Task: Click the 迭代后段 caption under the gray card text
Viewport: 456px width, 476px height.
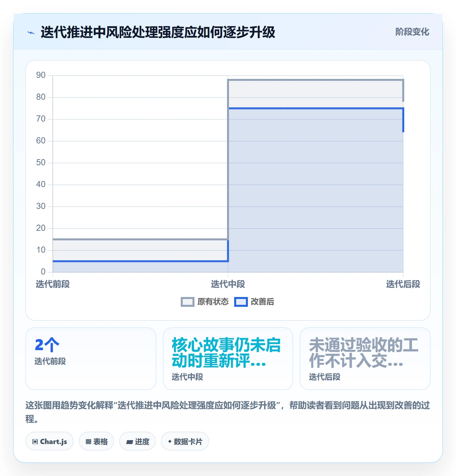Action: click(325, 377)
